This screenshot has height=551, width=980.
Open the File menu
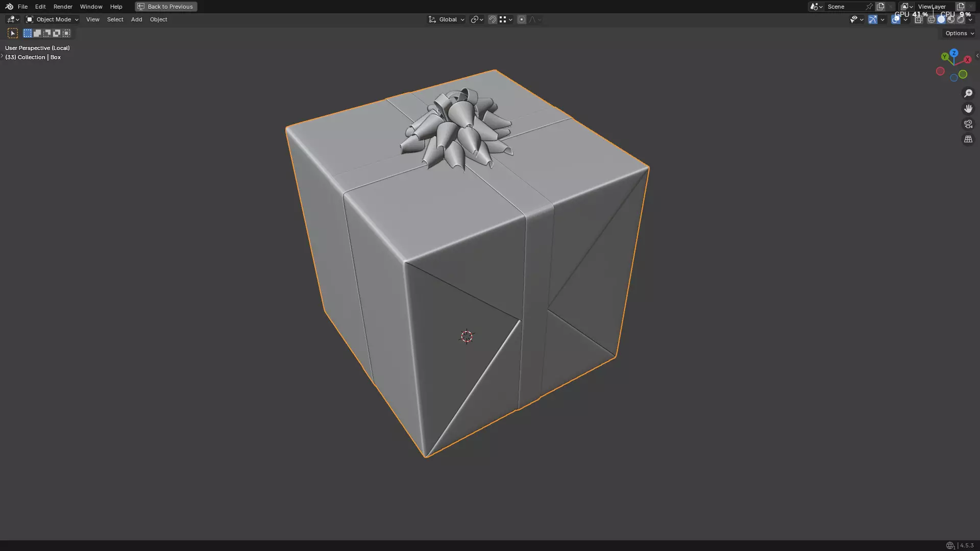22,7
